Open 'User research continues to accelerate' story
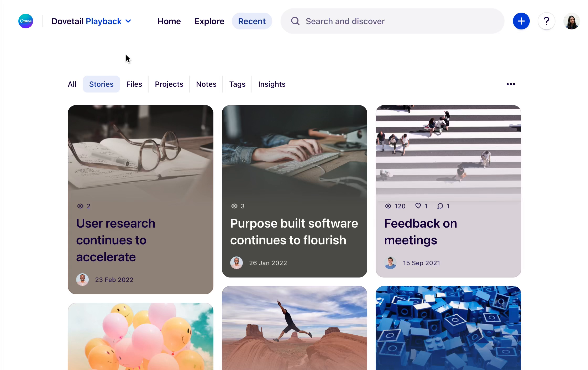Viewport: 588px width, 370px height. 116,240
